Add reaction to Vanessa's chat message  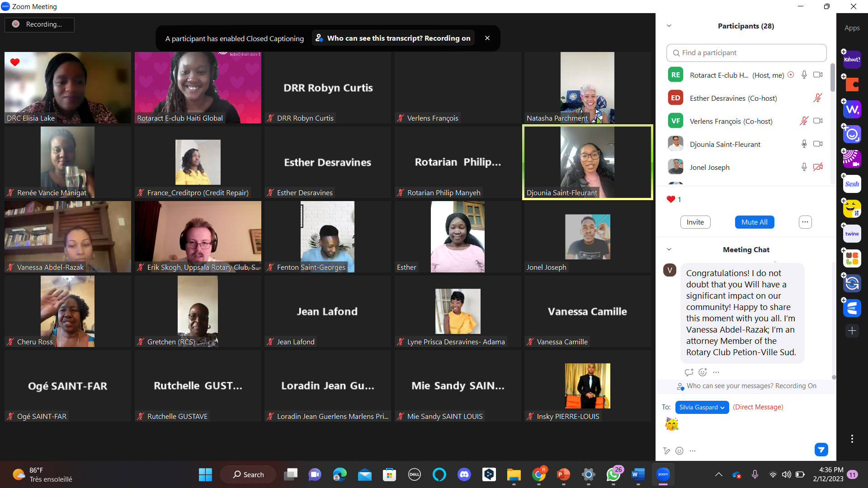pyautogui.click(x=703, y=372)
